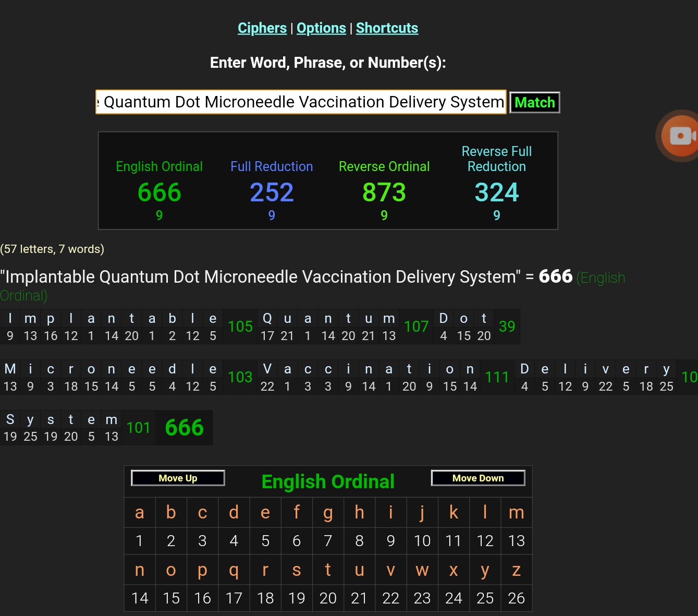This screenshot has height=616, width=698.
Task: Click the Quantum word sum 107
Action: [x=416, y=327]
